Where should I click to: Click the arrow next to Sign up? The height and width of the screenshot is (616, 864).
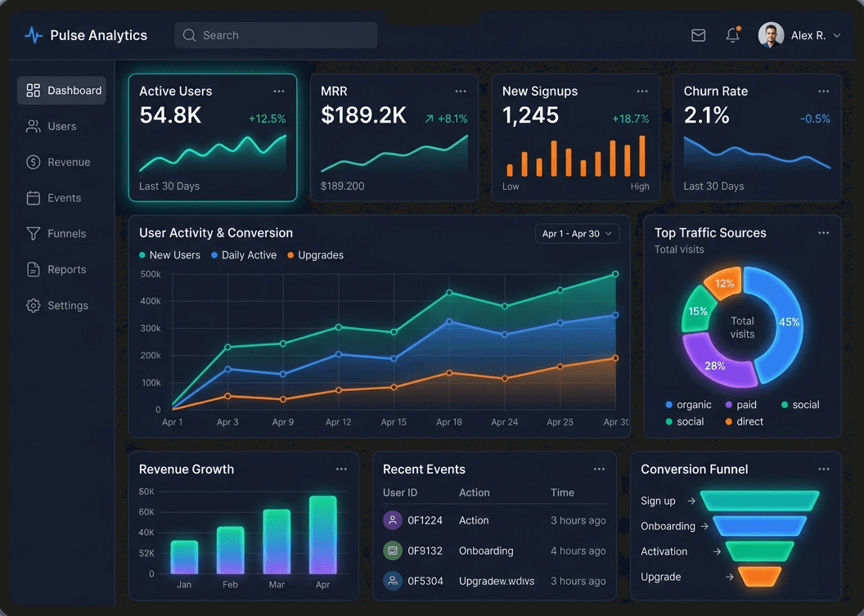coord(691,501)
